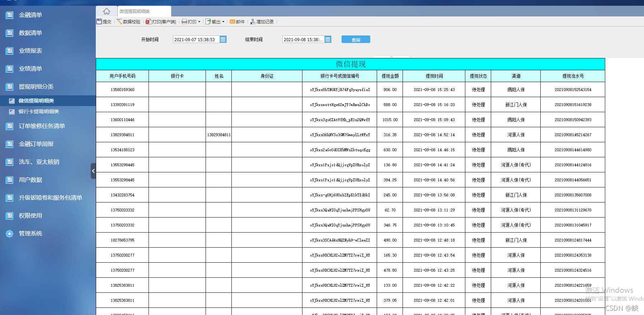Open the 管理系统 menu
The width and height of the screenshot is (644, 315).
pos(30,234)
